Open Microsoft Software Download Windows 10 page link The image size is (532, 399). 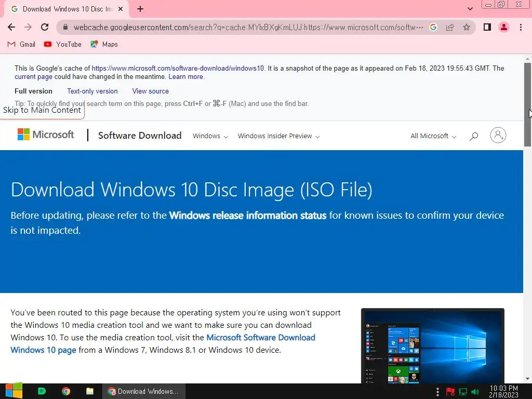click(x=163, y=344)
